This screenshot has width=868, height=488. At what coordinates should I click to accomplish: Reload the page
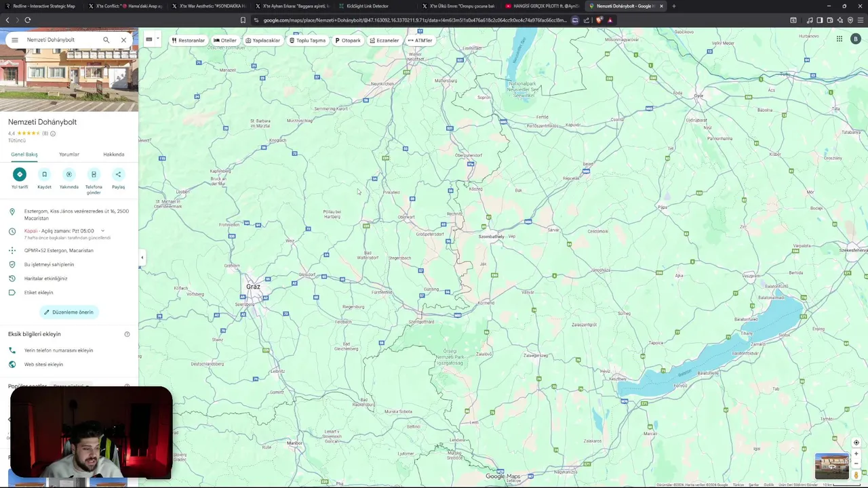(x=28, y=20)
